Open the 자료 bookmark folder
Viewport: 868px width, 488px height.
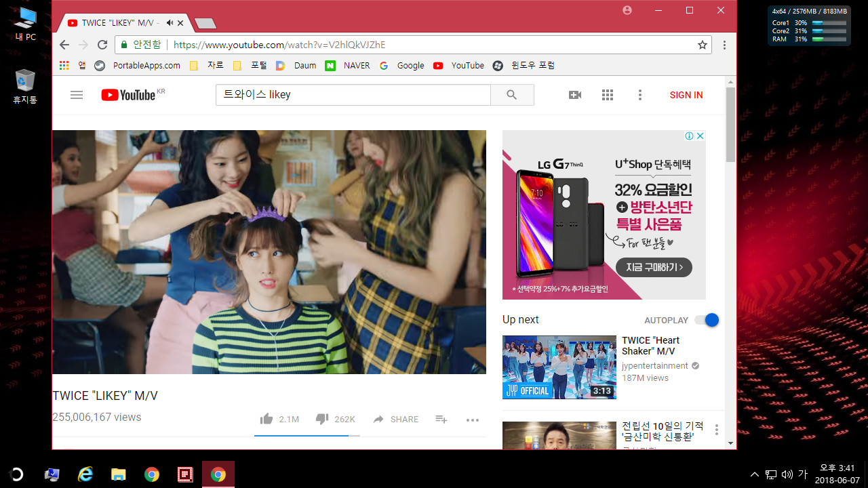click(x=207, y=66)
